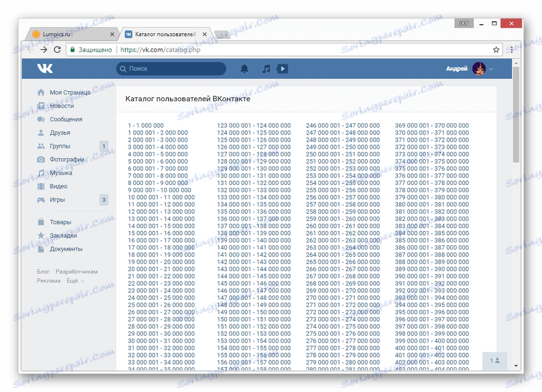Click the document icon for Документы
The image size is (542, 392).
[41, 249]
